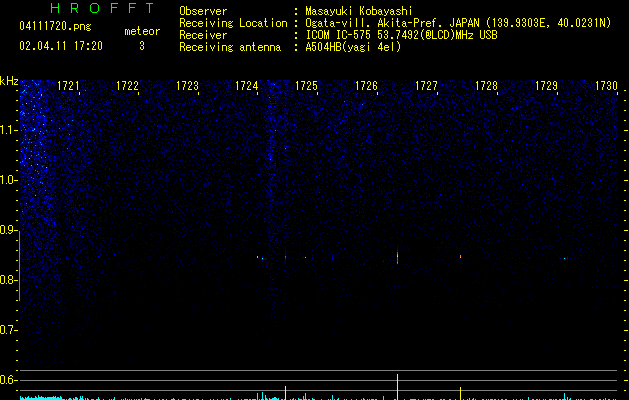Click the Receiving antenna label

[230, 47]
